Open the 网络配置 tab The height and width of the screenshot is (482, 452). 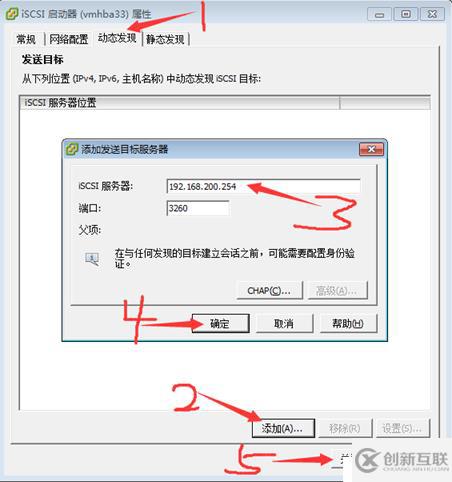[x=69, y=39]
